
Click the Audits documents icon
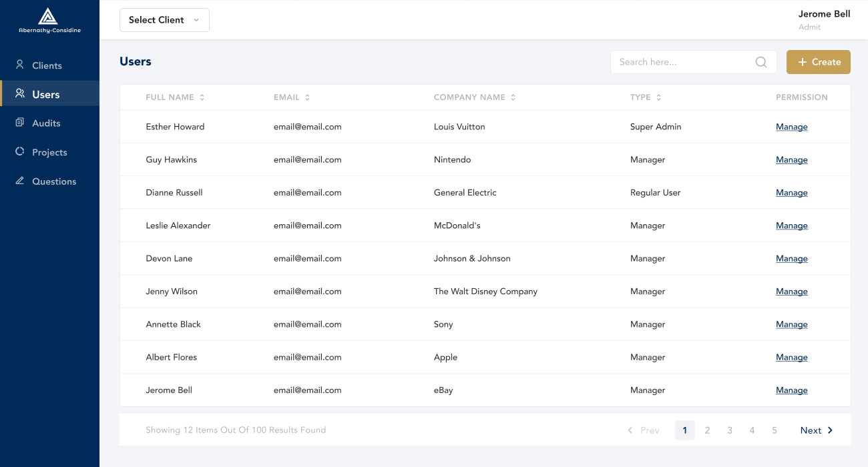click(x=20, y=123)
